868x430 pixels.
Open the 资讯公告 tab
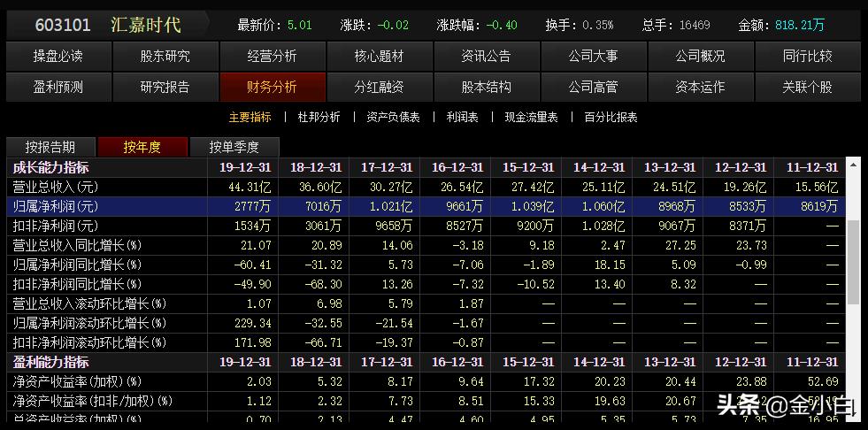[x=486, y=56]
